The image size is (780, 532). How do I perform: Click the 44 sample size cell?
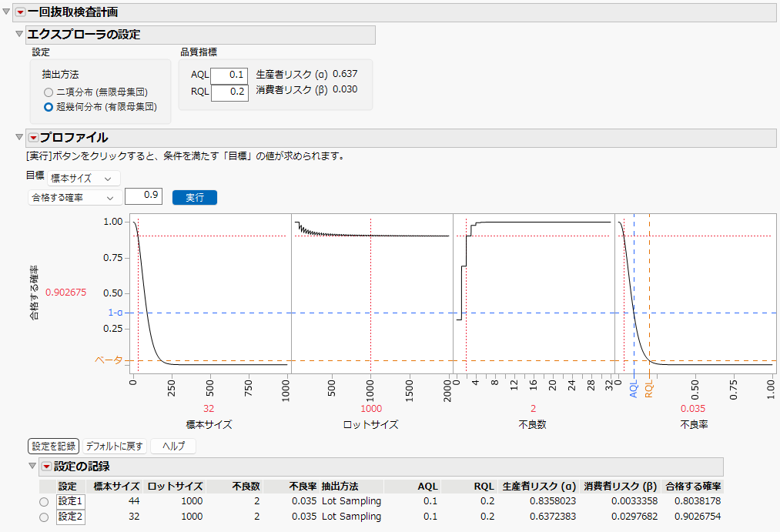click(134, 501)
